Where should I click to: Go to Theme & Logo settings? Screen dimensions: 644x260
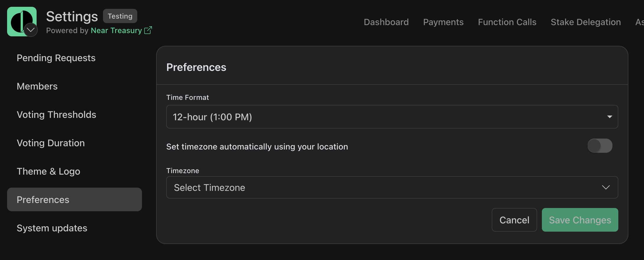coord(48,171)
